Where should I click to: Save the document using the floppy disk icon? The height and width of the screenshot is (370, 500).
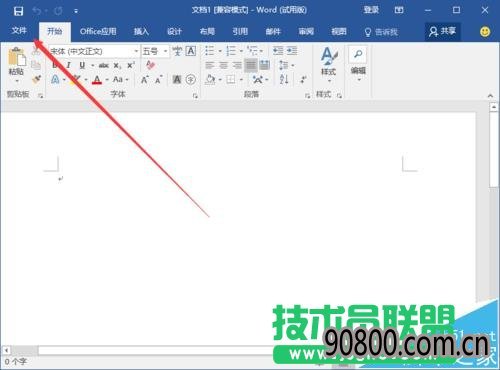click(18, 11)
